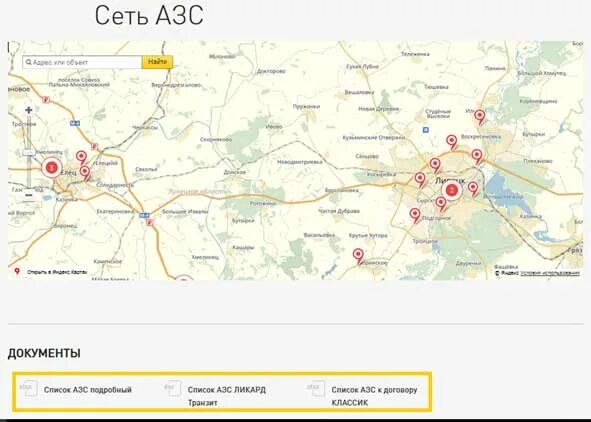Open the 'Список АЗС к договору КЛАССИК' document
Screen dimensions: 591x422
[x=374, y=396]
